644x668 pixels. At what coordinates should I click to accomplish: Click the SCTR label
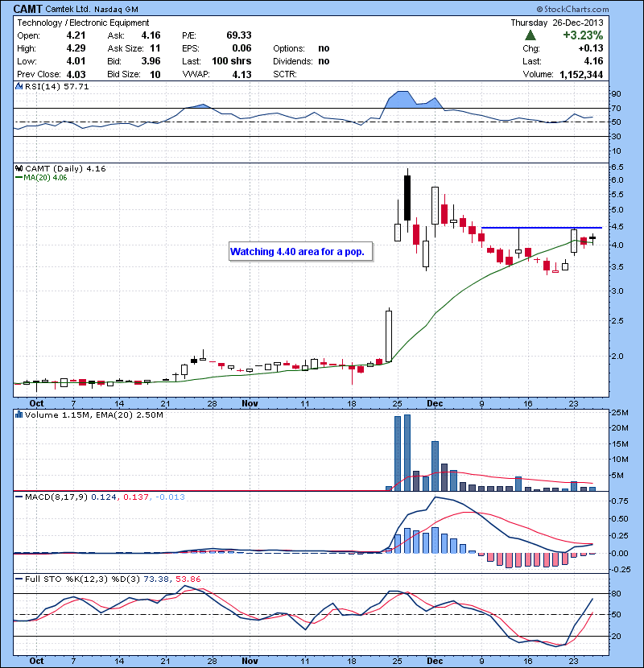pyautogui.click(x=285, y=74)
